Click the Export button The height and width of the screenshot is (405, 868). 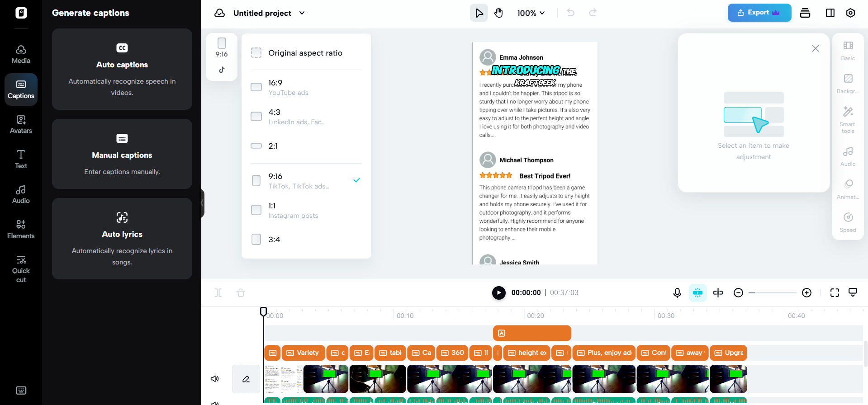[759, 13]
